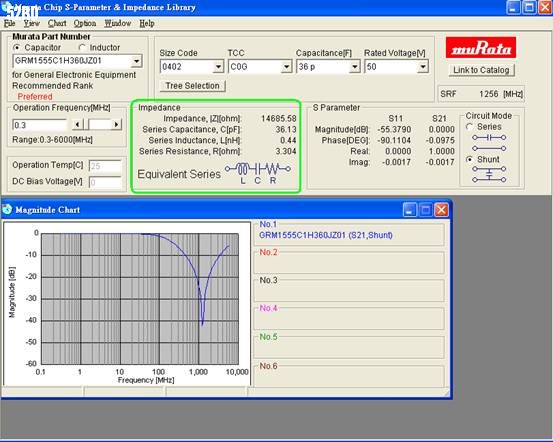Choose the Series circuit mode option
The image size is (553, 442).
tap(469, 127)
